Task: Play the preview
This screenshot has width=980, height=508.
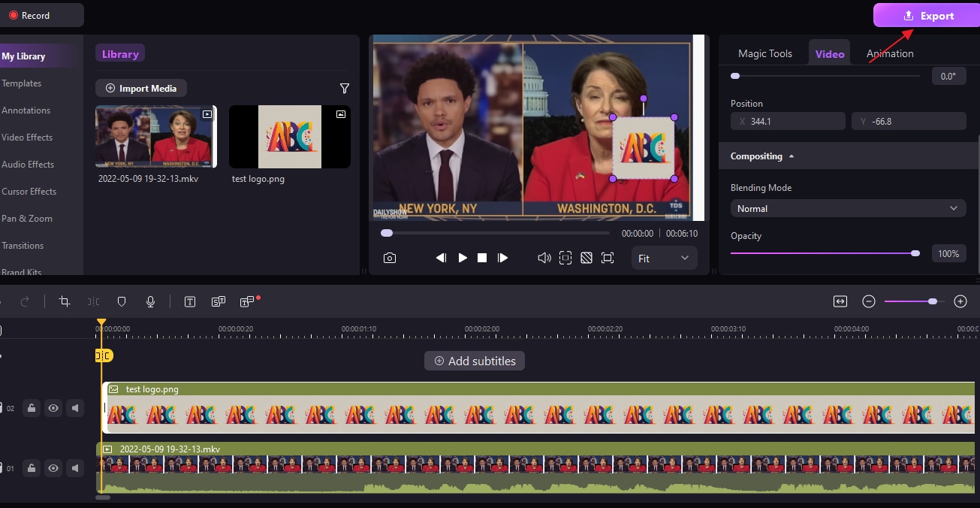Action: (463, 258)
